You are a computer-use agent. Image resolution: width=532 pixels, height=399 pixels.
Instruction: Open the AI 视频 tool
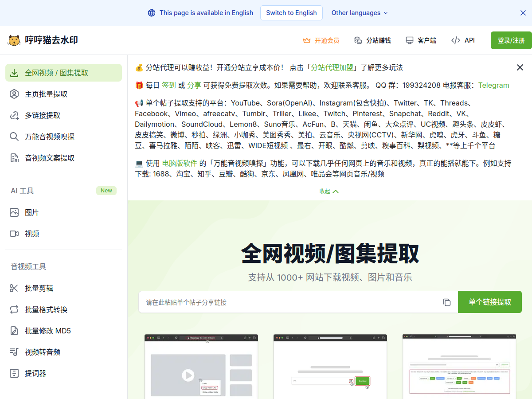[x=63, y=234]
